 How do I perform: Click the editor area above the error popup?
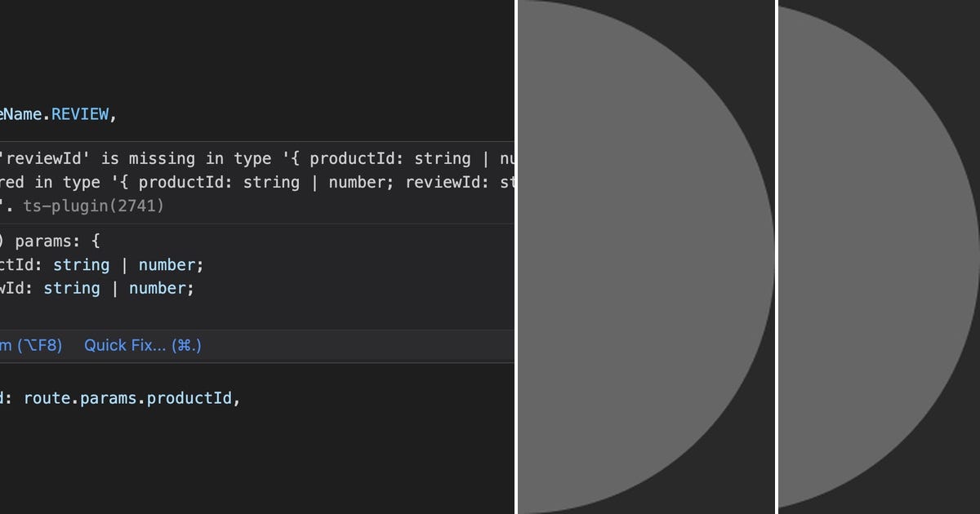click(x=245, y=57)
